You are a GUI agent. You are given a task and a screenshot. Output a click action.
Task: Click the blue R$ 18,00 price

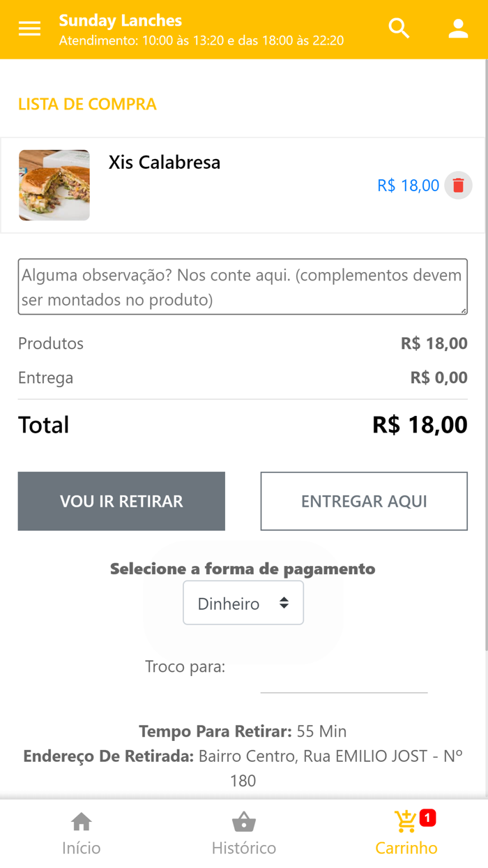tap(408, 185)
